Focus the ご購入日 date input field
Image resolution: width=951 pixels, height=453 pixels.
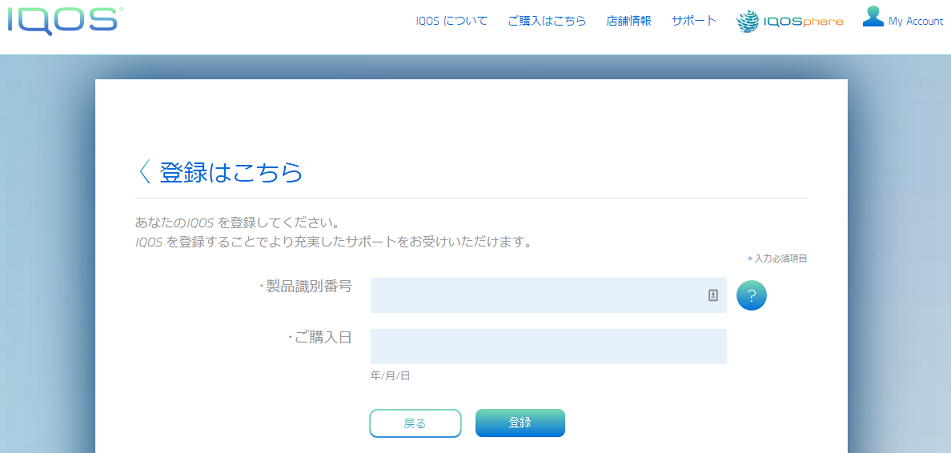tap(548, 346)
